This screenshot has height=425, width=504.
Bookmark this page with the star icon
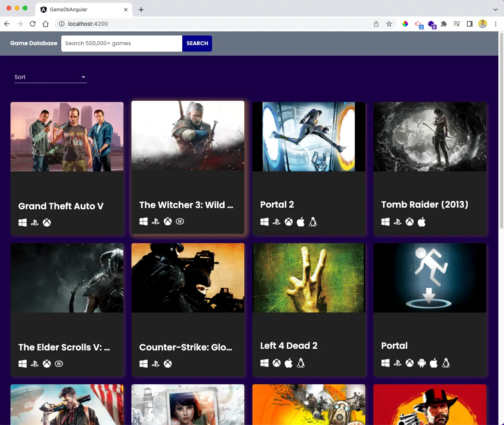pyautogui.click(x=389, y=24)
